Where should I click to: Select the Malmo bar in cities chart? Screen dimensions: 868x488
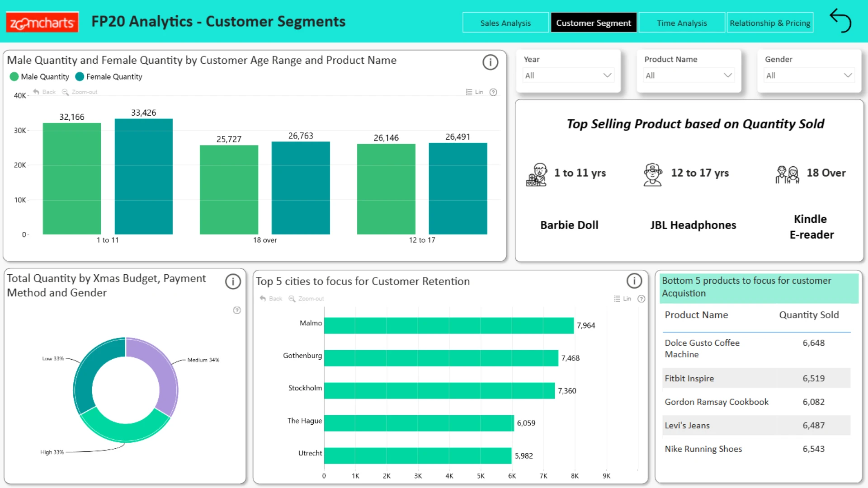coord(449,325)
